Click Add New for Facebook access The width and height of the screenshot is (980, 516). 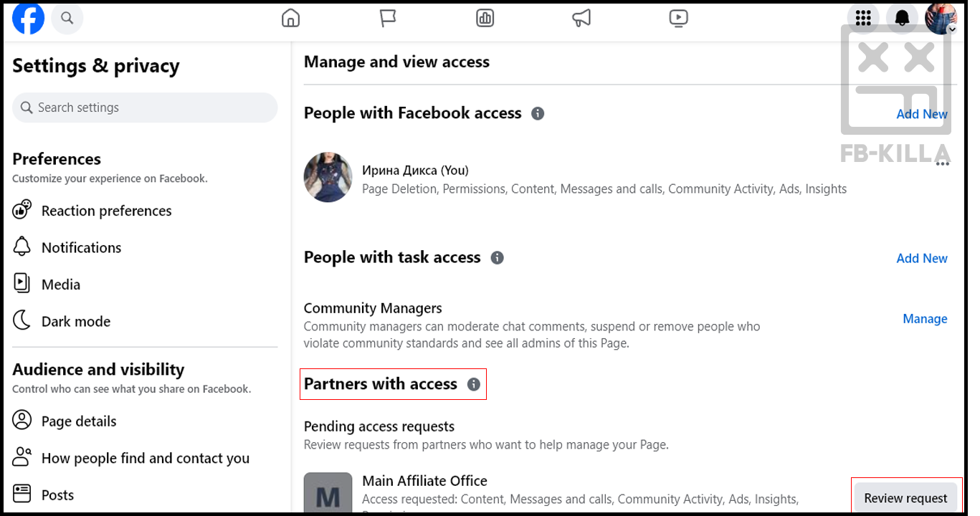[x=921, y=114]
